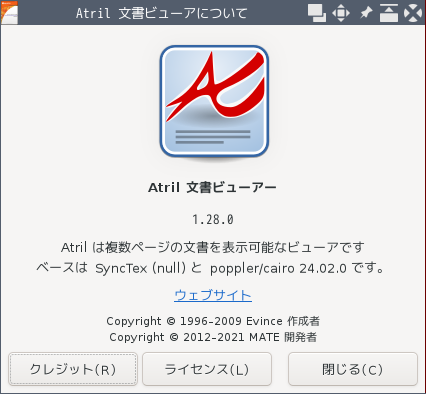
Task: Click the title bar text Atril 文書ビューアについて
Action: (x=162, y=13)
